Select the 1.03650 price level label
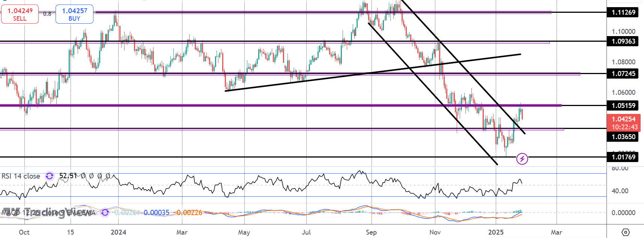 [623, 136]
